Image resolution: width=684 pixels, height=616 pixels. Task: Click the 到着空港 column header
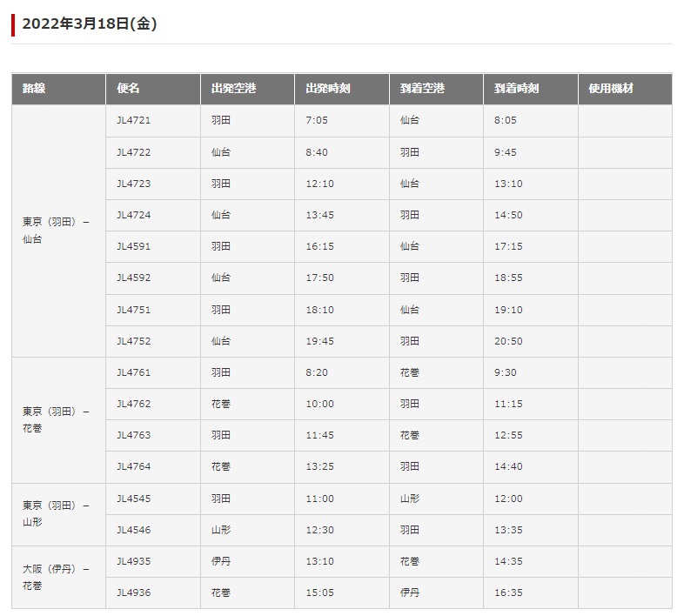[x=436, y=89]
